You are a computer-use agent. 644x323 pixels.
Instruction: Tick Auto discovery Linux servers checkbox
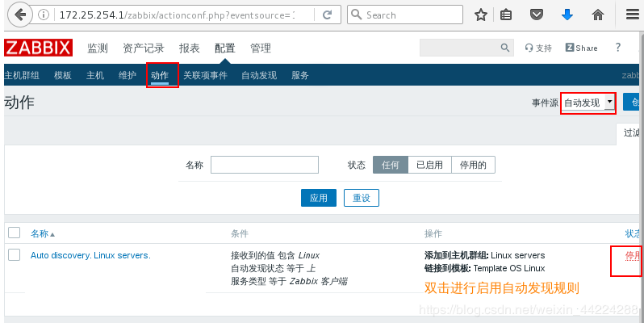point(15,255)
